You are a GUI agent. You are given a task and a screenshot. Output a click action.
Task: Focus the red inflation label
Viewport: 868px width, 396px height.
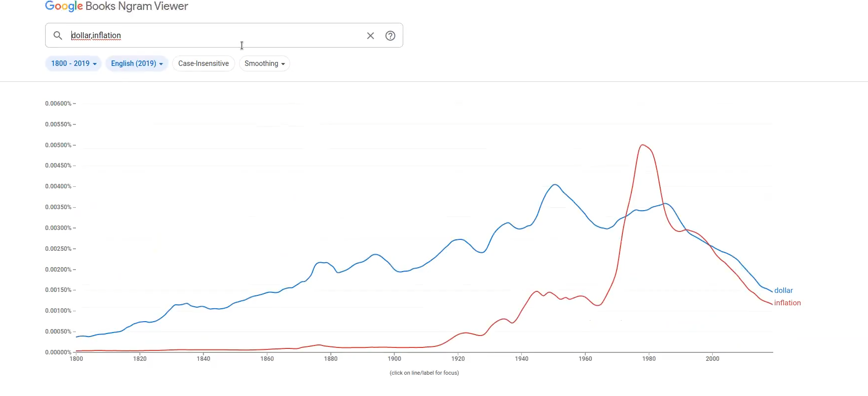[x=787, y=303]
